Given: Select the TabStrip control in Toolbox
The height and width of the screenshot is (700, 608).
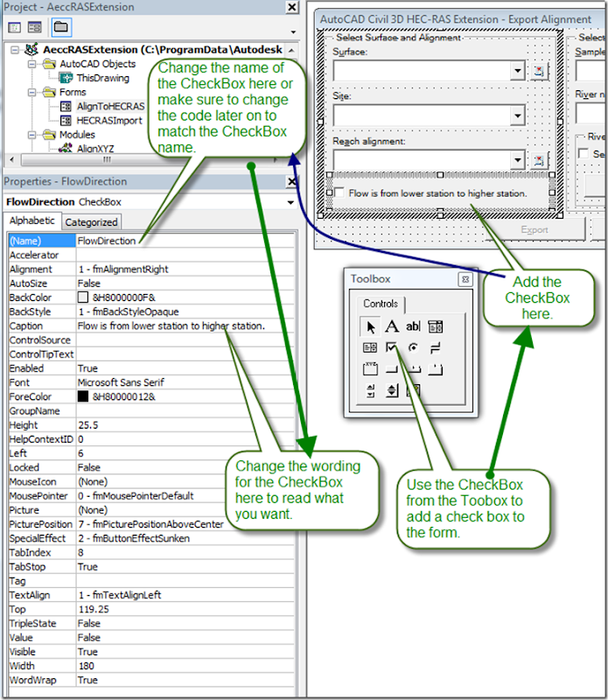Looking at the screenshot, I should click(414, 369).
